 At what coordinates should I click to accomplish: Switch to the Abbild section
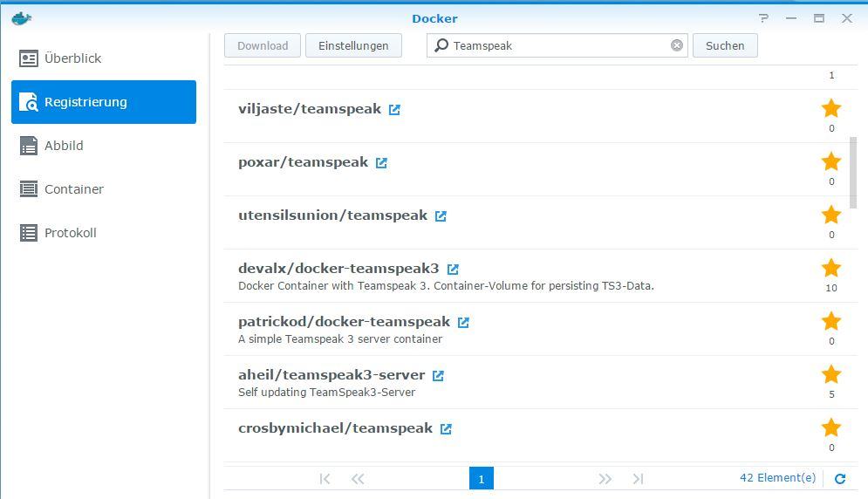coord(104,146)
